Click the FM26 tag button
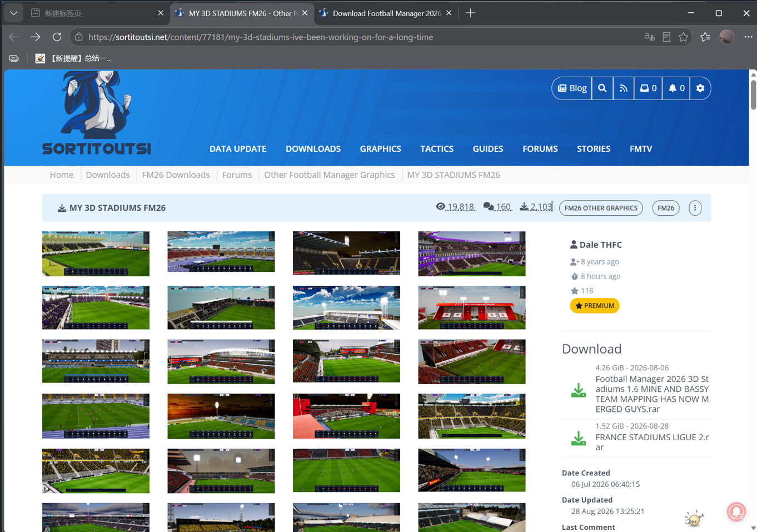The image size is (757, 532). click(665, 208)
